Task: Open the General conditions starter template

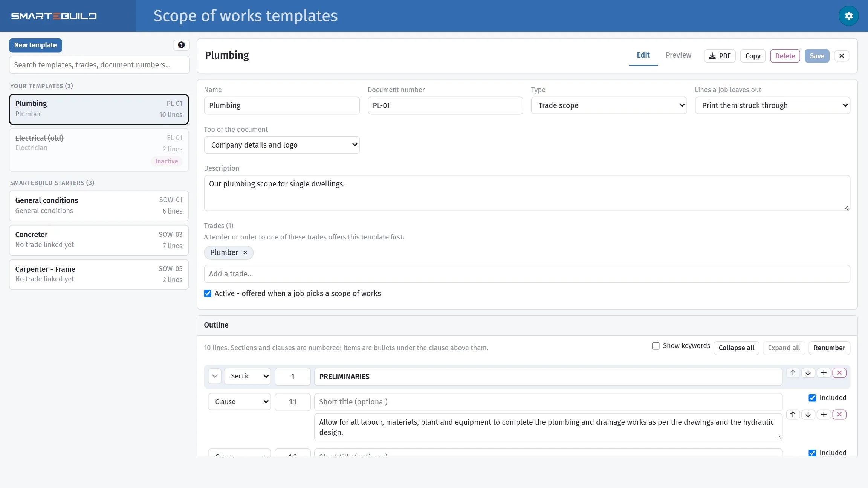Action: point(99,206)
